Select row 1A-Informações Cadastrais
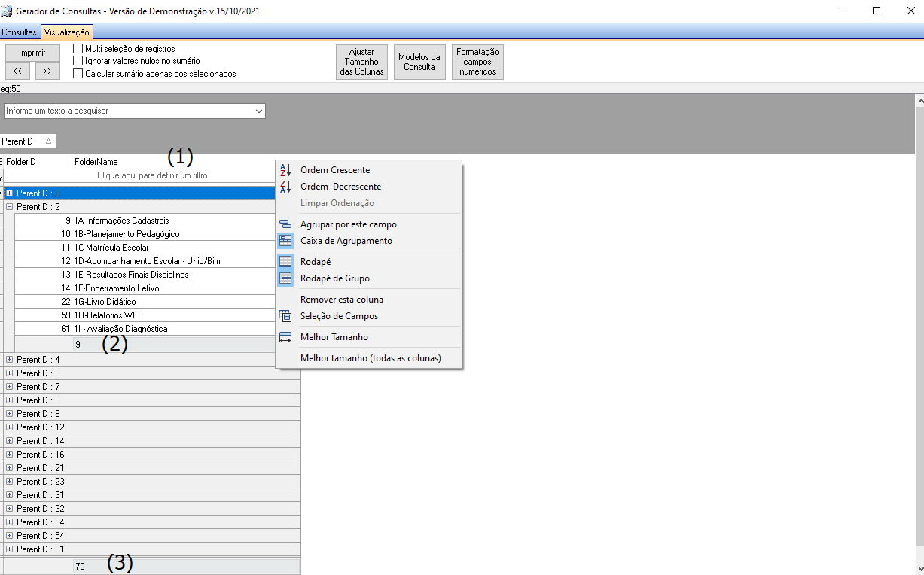The height and width of the screenshot is (575, 924). [x=157, y=221]
